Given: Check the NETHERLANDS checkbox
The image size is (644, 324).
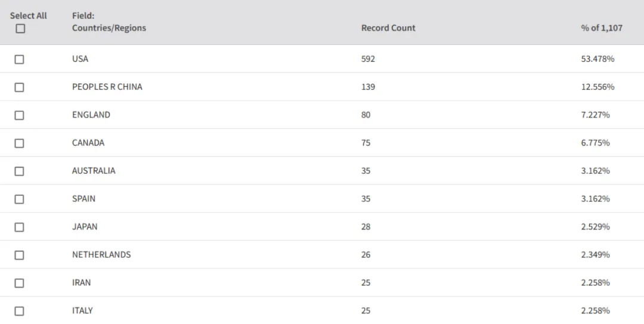Looking at the screenshot, I should 19,255.
